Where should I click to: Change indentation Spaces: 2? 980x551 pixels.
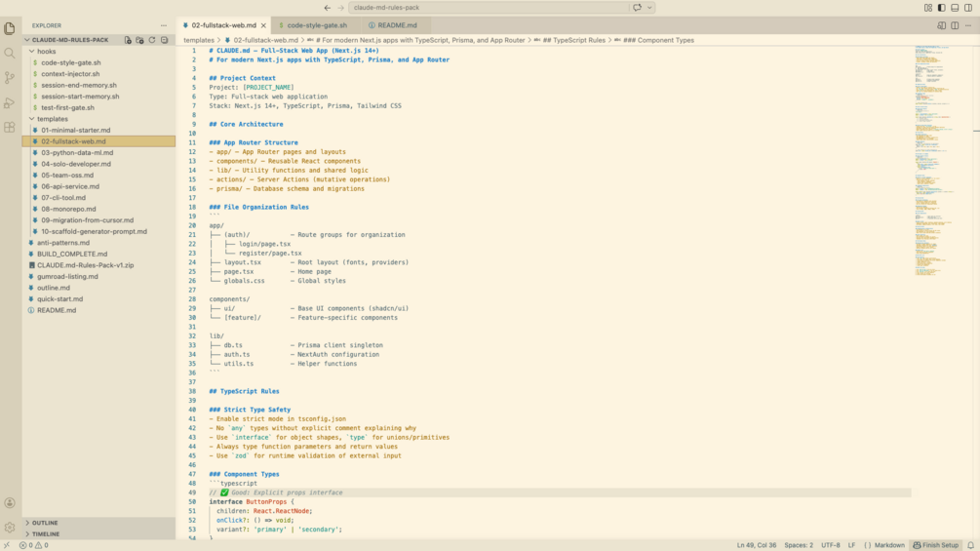799,545
